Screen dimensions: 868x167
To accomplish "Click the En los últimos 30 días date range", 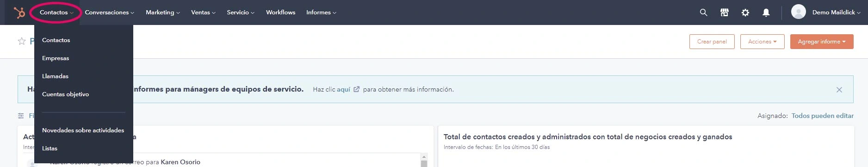I will pos(522,147).
